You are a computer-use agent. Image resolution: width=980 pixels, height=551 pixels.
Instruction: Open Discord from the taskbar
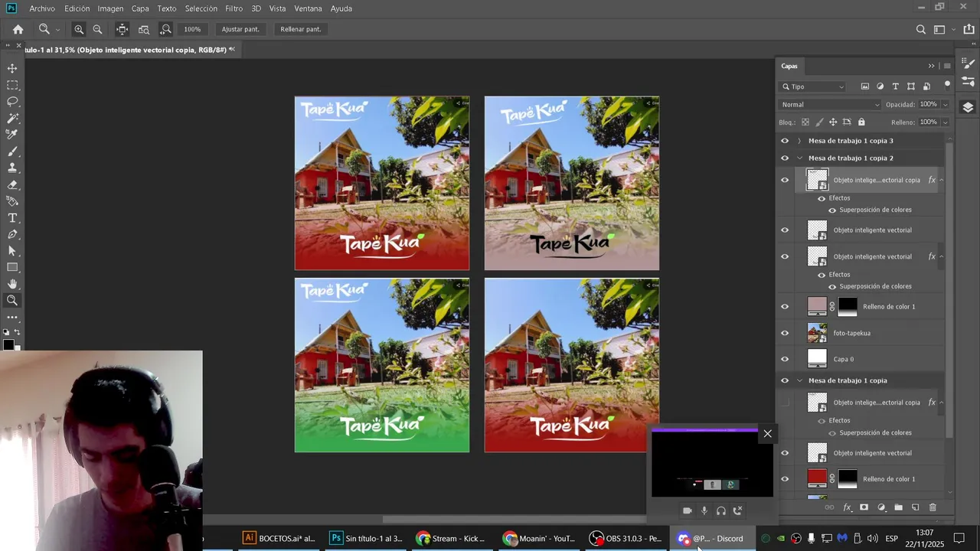pos(712,538)
